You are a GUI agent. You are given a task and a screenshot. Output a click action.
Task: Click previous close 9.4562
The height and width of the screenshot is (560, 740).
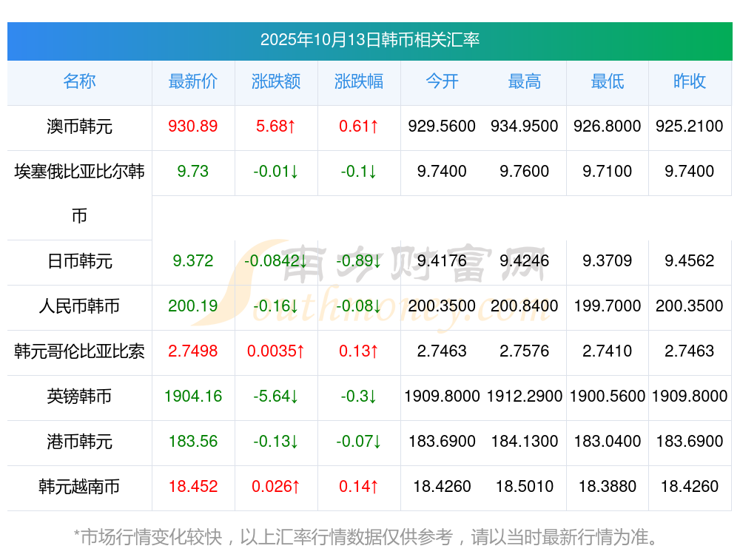(x=690, y=261)
